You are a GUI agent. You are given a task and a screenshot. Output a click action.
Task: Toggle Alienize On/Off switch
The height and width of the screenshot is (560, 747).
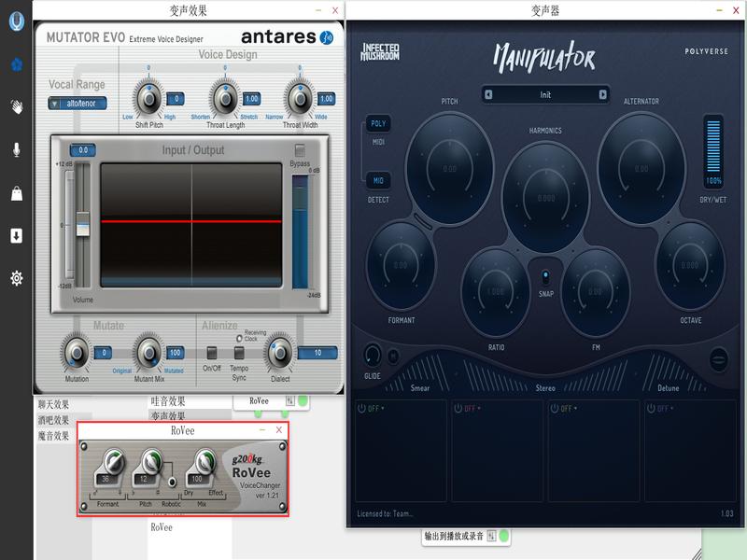coord(212,353)
